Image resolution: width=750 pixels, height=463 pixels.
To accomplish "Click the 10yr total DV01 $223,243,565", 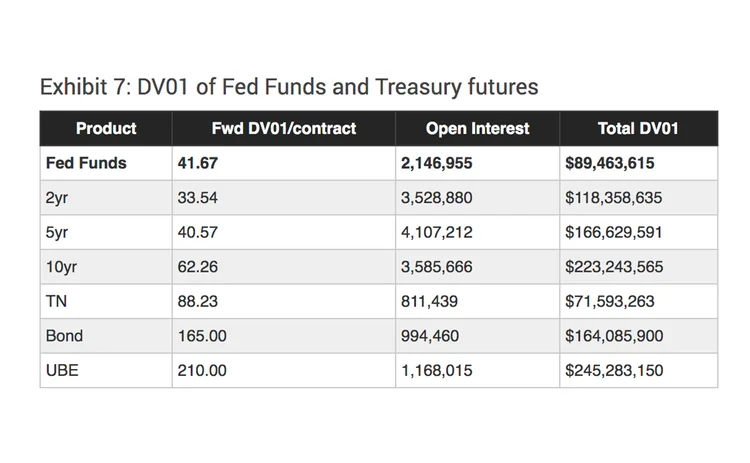I will pyautogui.click(x=613, y=267).
